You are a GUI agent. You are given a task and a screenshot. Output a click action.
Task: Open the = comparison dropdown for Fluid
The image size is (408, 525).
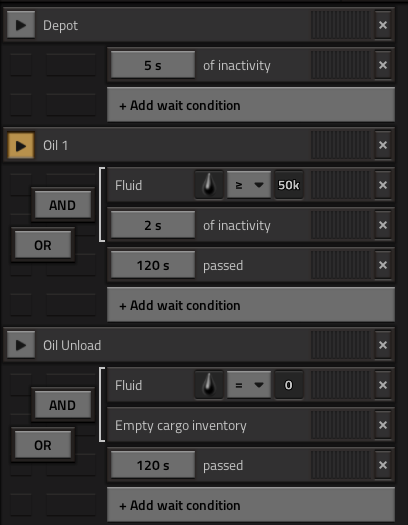249,385
